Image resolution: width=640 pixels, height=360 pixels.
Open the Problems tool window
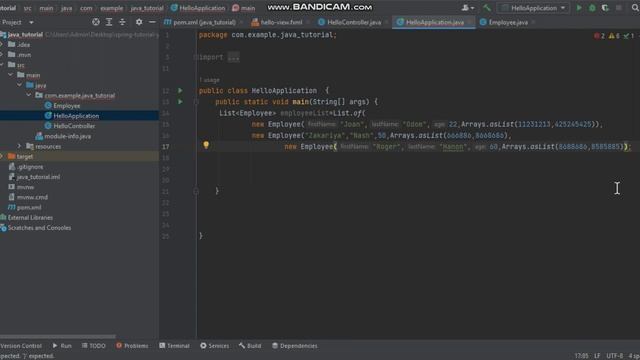132,346
